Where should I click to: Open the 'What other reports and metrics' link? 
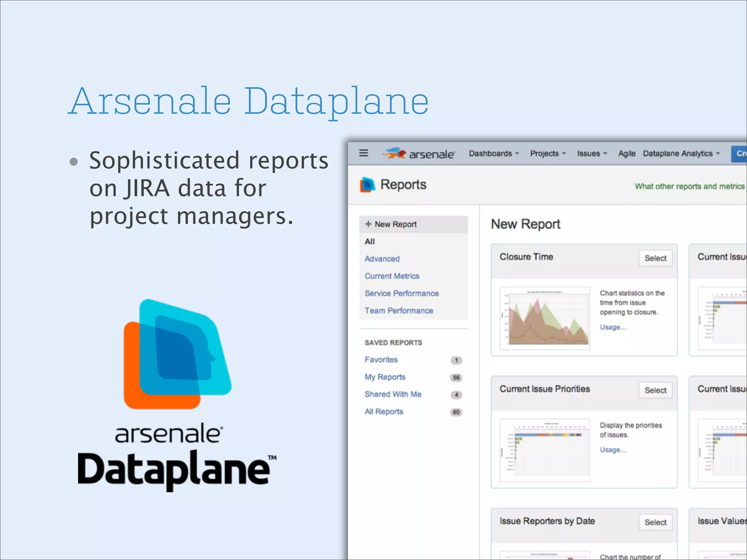[x=690, y=186]
